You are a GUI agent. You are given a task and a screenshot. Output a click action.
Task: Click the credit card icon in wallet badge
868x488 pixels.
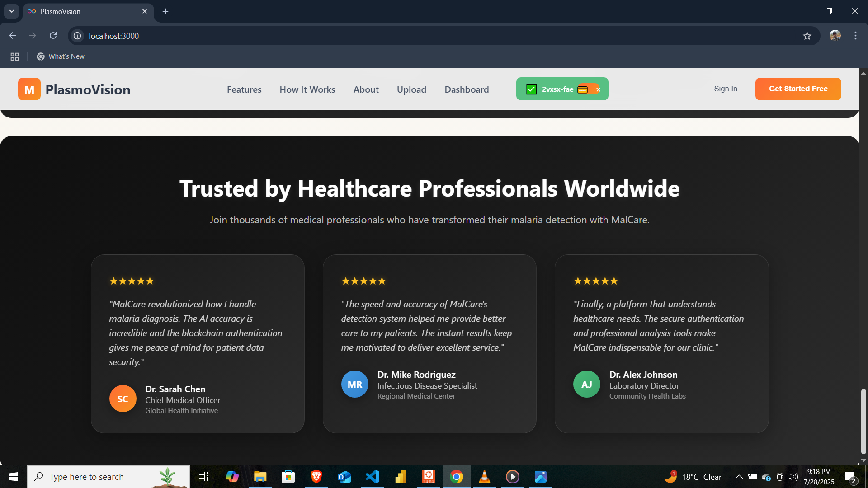(583, 89)
